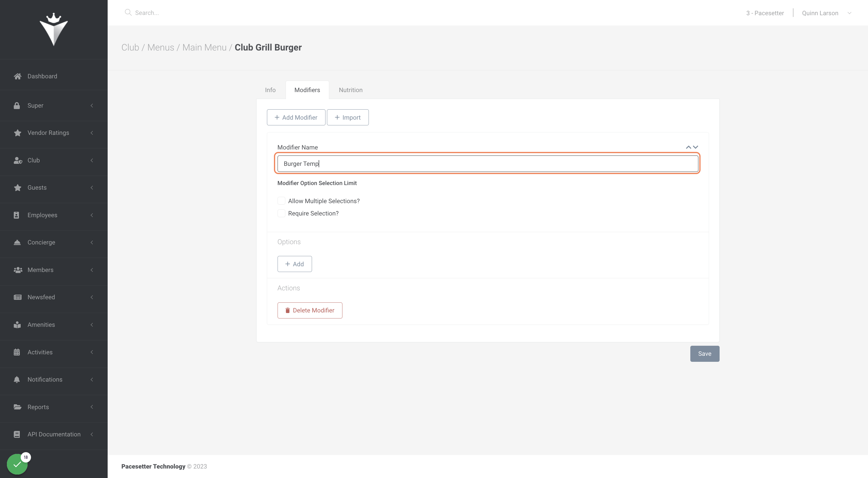Click the Pacesetter crown logo
The height and width of the screenshot is (478, 868).
pos(54,29)
